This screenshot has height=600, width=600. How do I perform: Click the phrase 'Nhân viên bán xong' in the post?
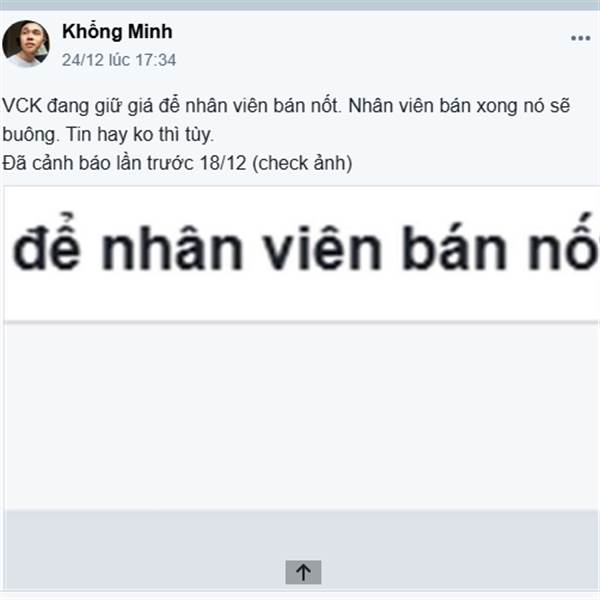coord(432,106)
